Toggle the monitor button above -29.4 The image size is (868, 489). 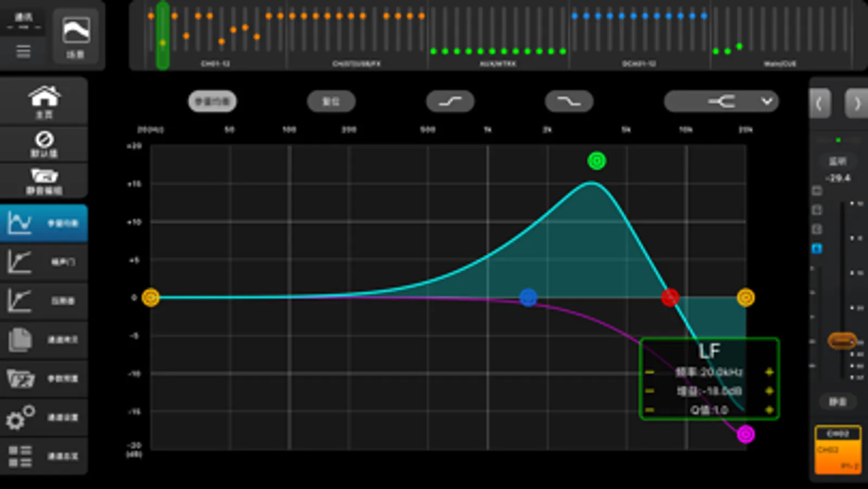click(838, 161)
